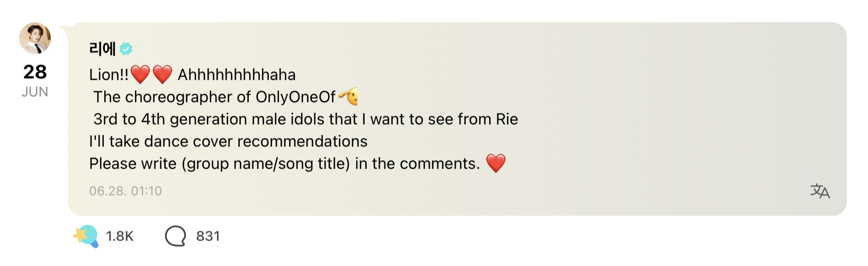Click the heart emoji ending the post
Screen dimensions: 868x266
coord(496,163)
